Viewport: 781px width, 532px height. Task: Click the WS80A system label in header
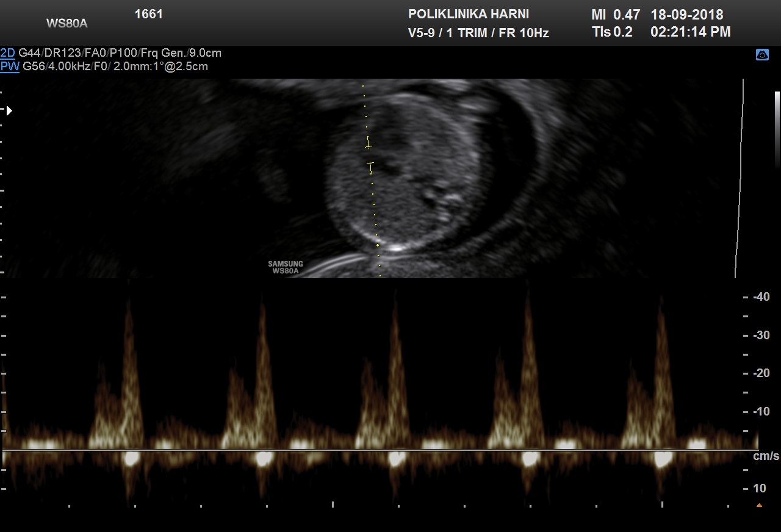pyautogui.click(x=67, y=23)
